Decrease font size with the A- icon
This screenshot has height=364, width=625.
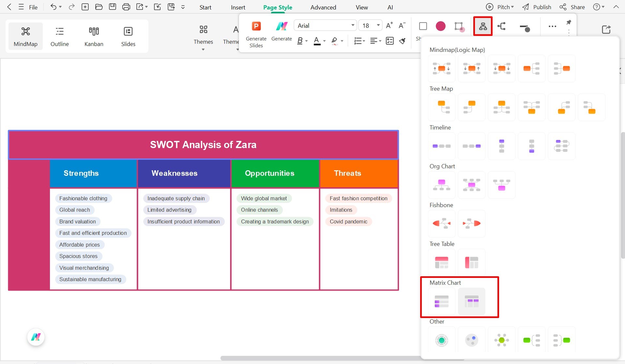(402, 25)
